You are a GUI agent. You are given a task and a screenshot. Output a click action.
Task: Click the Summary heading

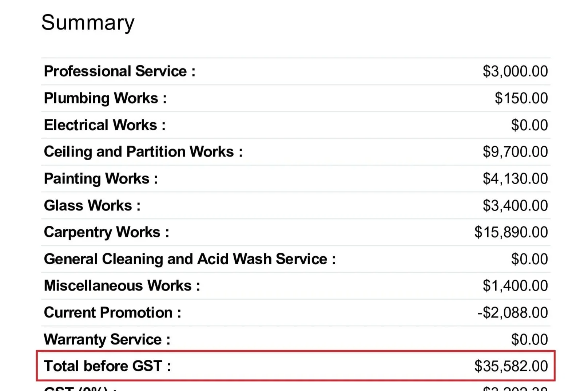(88, 23)
